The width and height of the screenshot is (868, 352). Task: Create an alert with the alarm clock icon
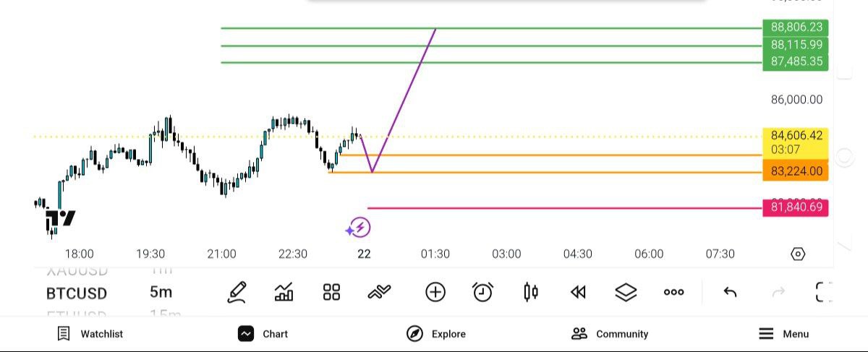(x=482, y=292)
